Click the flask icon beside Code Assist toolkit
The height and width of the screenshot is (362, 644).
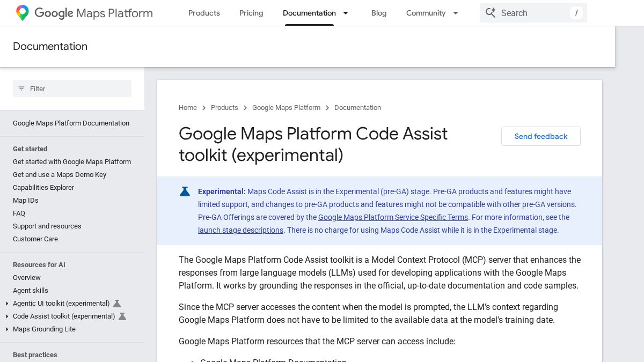(x=122, y=316)
